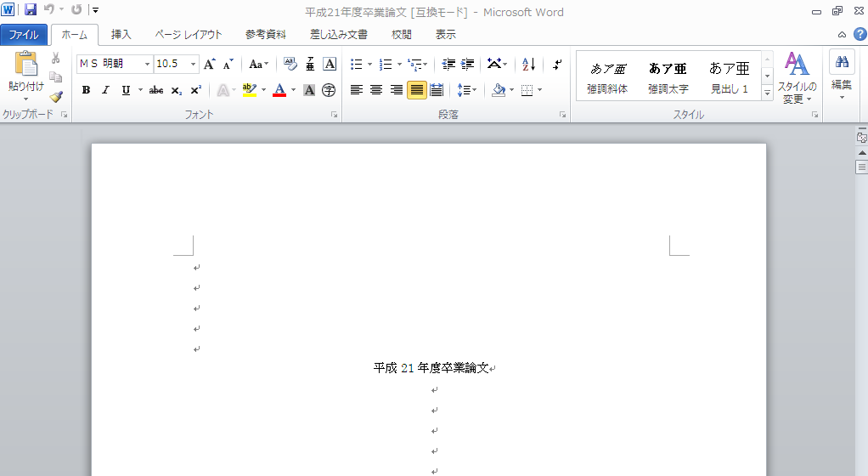Align text left
The image size is (868, 476).
357,90
